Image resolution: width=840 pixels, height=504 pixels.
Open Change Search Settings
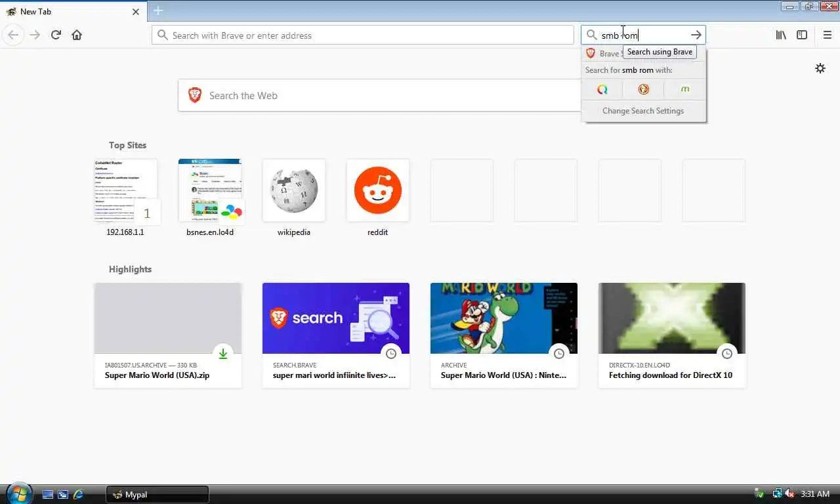(x=643, y=111)
